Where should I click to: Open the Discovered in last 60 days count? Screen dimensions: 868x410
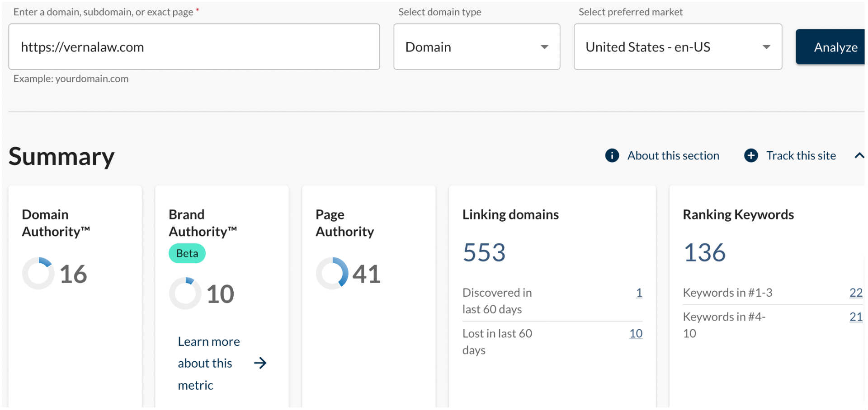click(639, 293)
